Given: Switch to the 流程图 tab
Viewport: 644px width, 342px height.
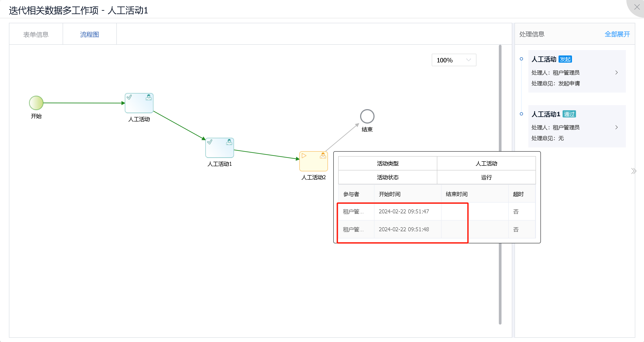Looking at the screenshot, I should point(89,34).
